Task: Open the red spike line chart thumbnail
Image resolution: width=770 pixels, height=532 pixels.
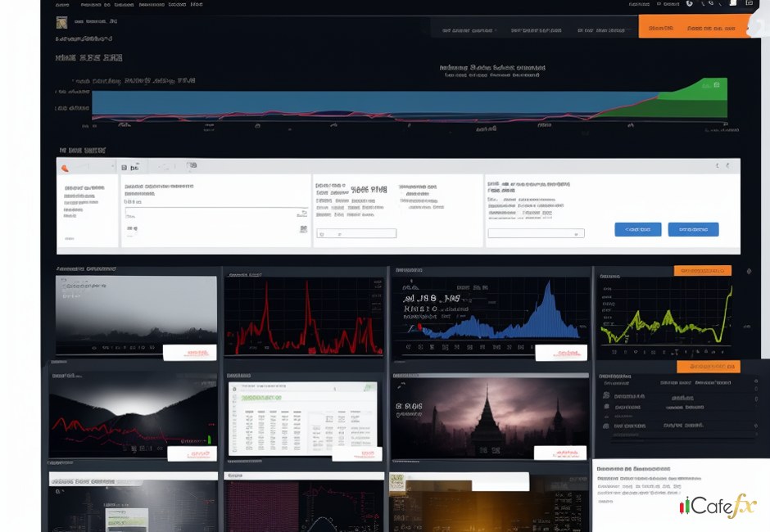Action: tap(304, 317)
